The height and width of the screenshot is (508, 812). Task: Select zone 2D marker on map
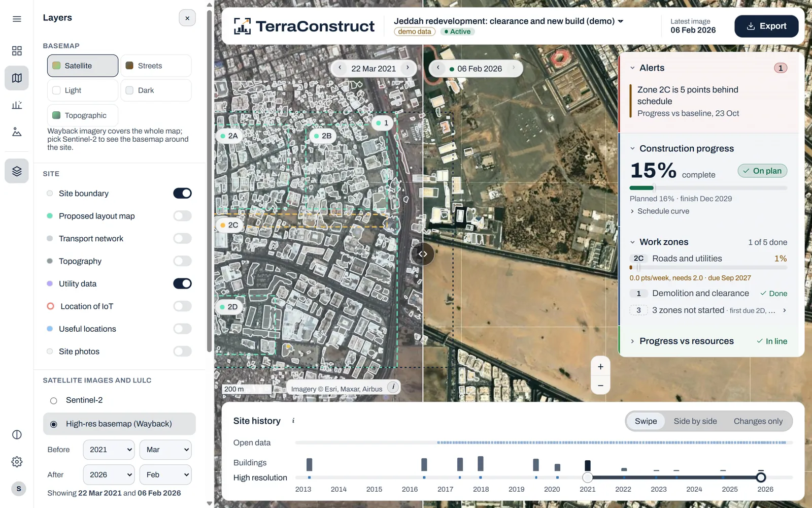pos(228,307)
